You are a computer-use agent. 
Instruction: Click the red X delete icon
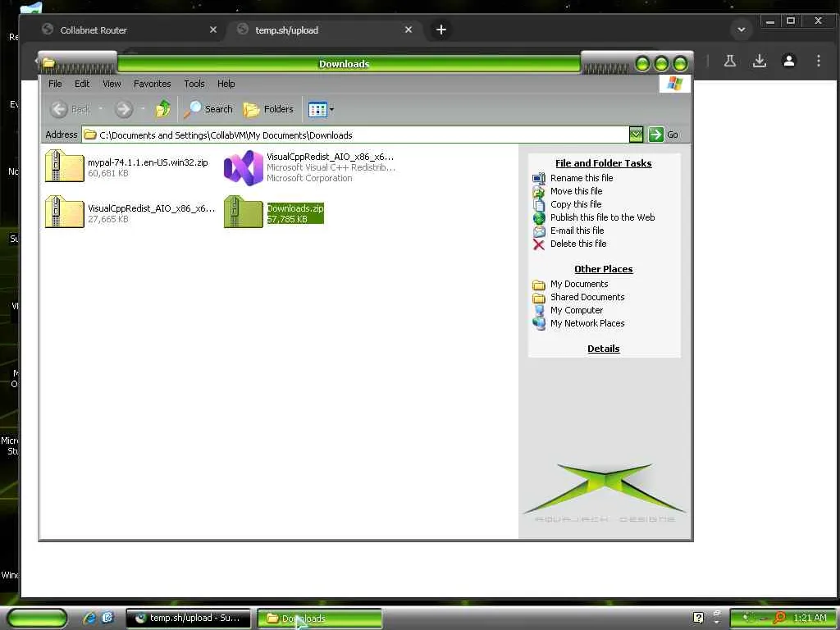[539, 244]
